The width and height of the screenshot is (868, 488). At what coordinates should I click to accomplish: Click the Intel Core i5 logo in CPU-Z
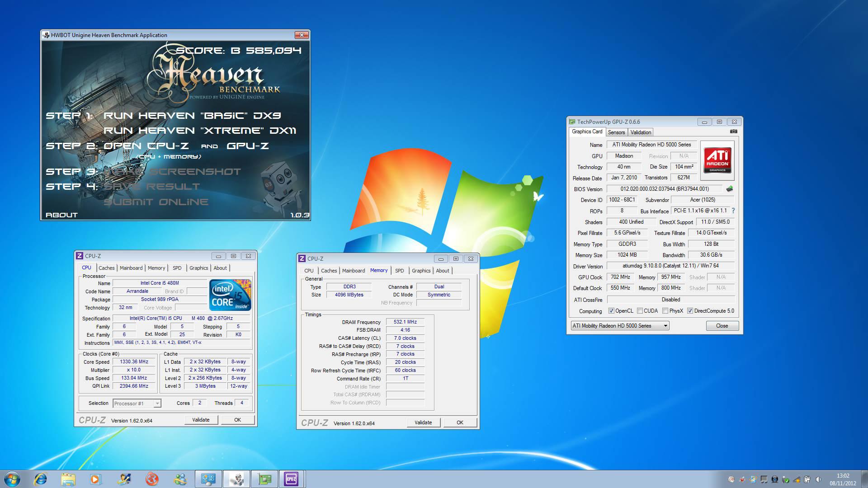tap(230, 295)
